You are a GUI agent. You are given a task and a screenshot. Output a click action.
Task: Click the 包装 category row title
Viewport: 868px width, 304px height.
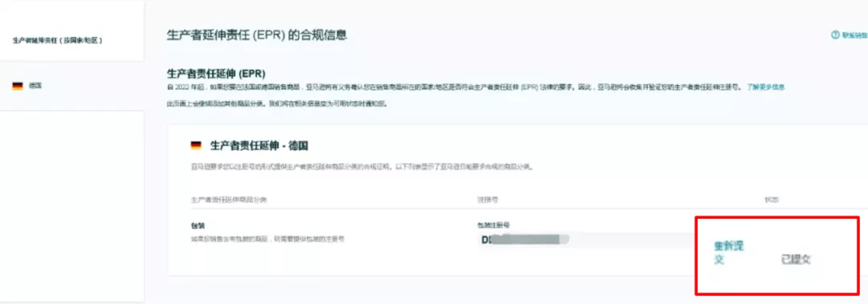pyautogui.click(x=198, y=225)
